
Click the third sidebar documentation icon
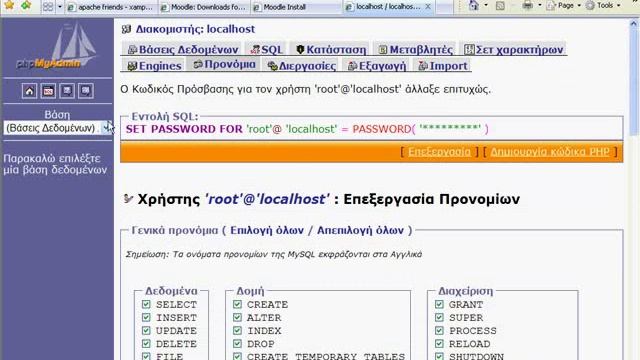pyautogui.click(x=67, y=91)
